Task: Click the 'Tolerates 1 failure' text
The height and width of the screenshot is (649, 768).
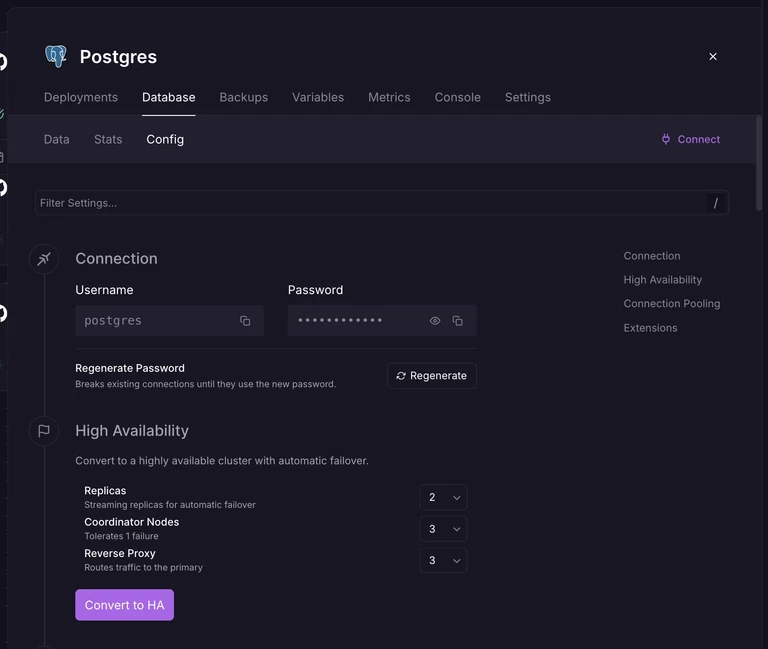Action: pyautogui.click(x=121, y=536)
